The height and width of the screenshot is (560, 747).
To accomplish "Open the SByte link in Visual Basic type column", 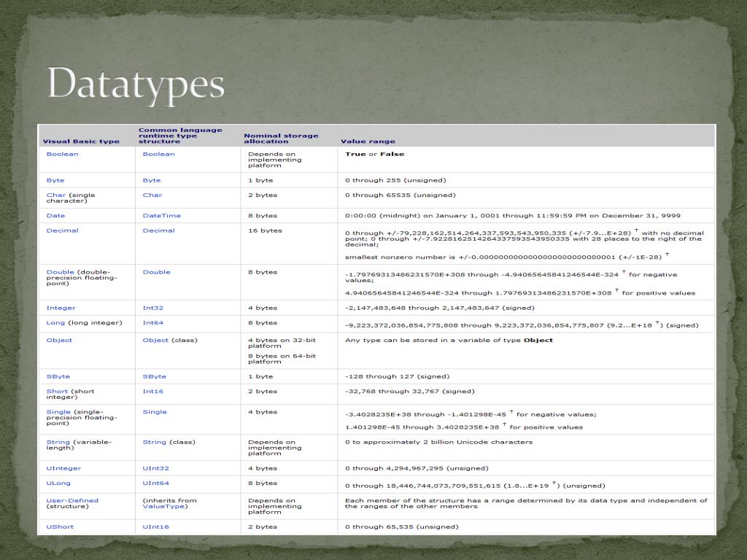I will [58, 377].
